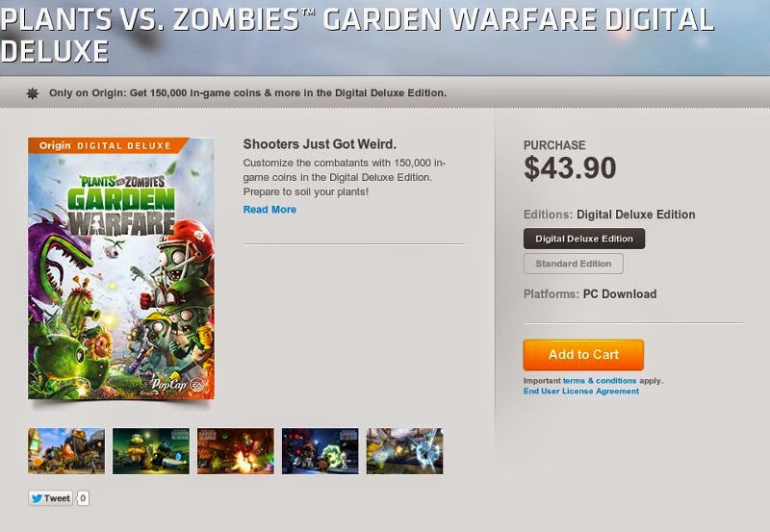Click the Twitter bird icon
770x532 pixels.
coord(37,498)
